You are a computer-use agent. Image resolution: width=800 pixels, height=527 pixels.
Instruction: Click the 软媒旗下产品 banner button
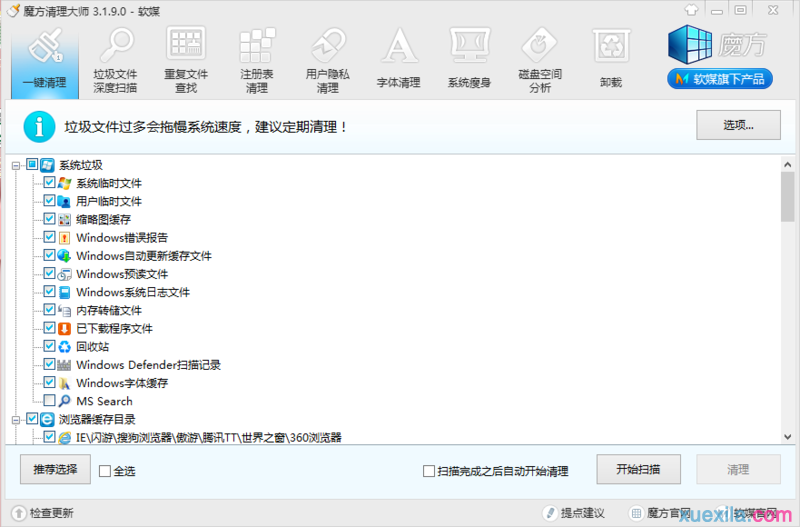pyautogui.click(x=719, y=79)
